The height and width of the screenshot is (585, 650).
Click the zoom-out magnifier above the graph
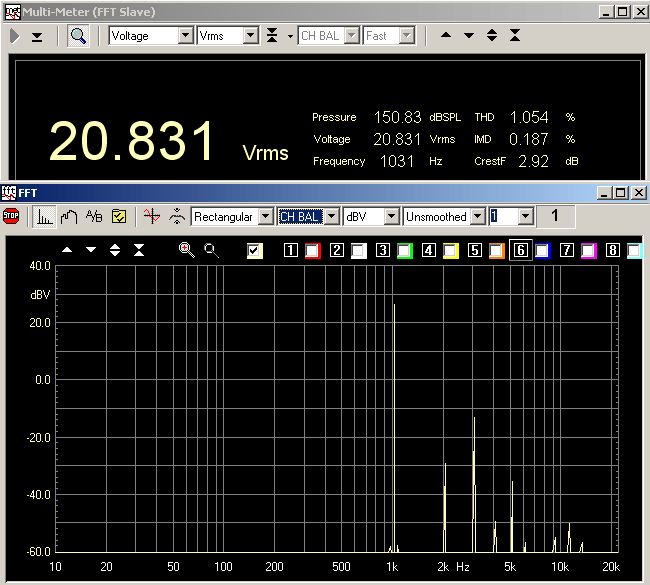pyautogui.click(x=211, y=249)
